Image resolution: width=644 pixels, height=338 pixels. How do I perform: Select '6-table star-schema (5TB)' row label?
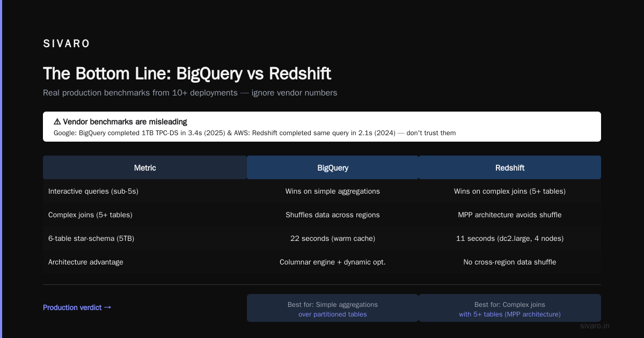[91, 238]
